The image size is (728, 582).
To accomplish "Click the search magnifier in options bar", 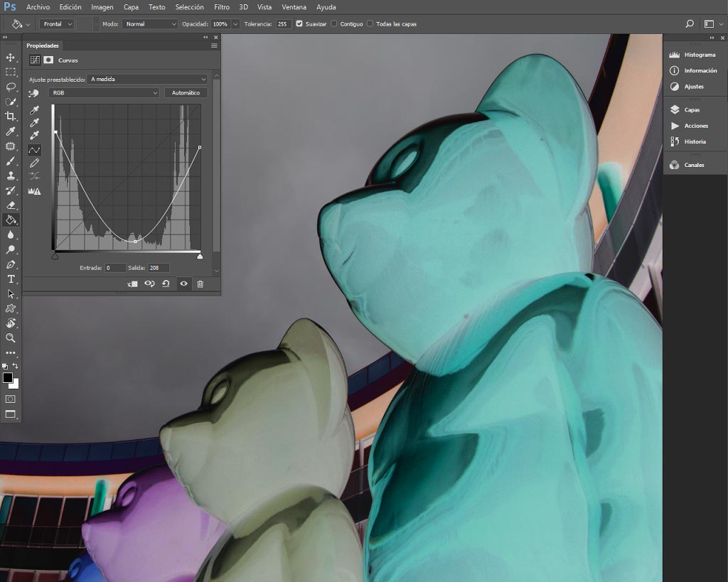I will coord(690,23).
